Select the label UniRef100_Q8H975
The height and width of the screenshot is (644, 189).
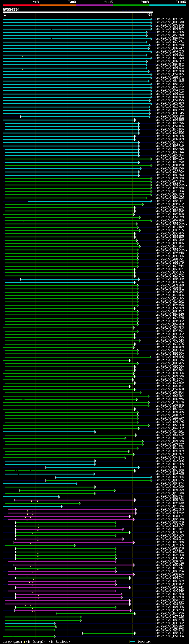coord(170,480)
